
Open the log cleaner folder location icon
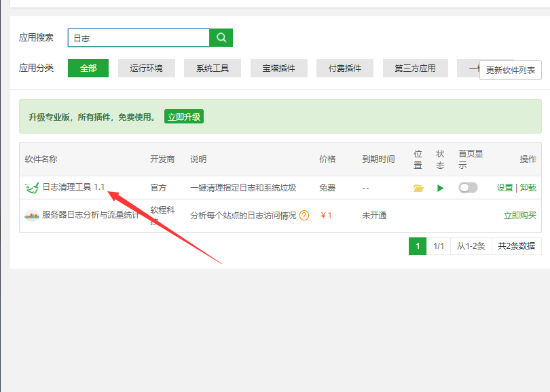[x=418, y=188]
